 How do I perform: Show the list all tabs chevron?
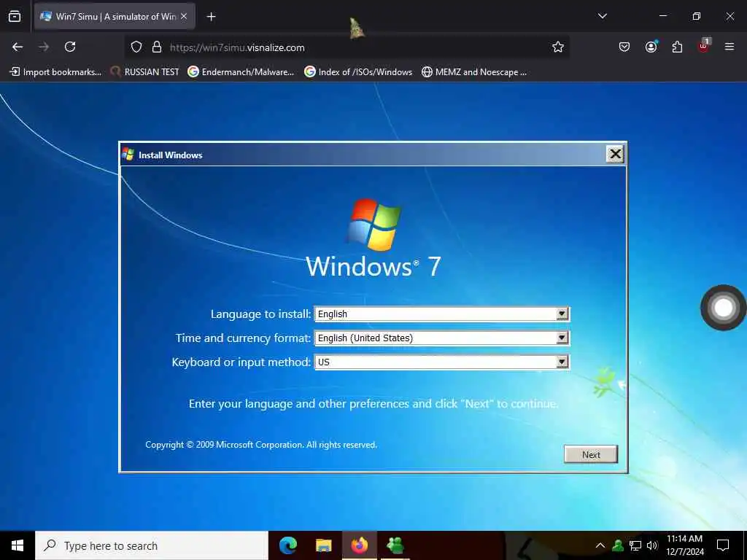(602, 16)
